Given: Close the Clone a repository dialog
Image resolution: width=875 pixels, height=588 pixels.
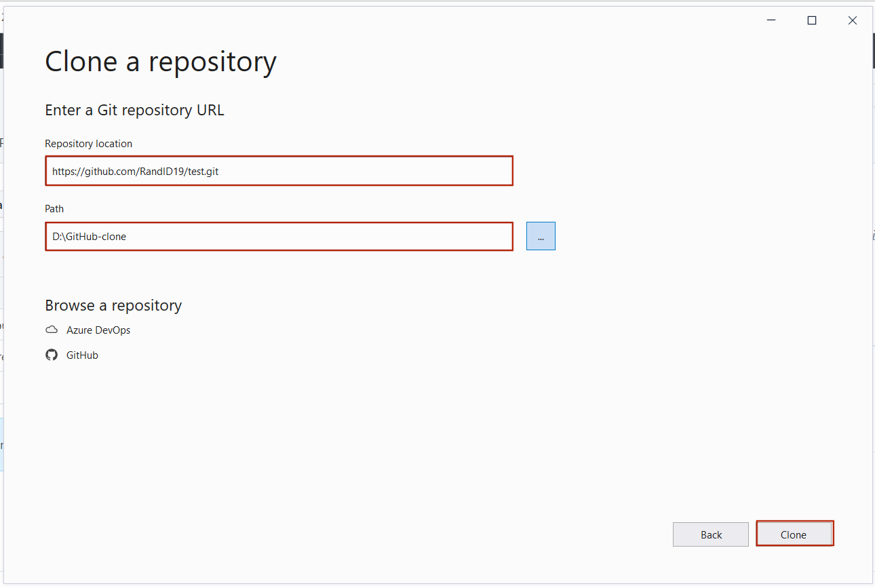Looking at the screenshot, I should tap(853, 20).
